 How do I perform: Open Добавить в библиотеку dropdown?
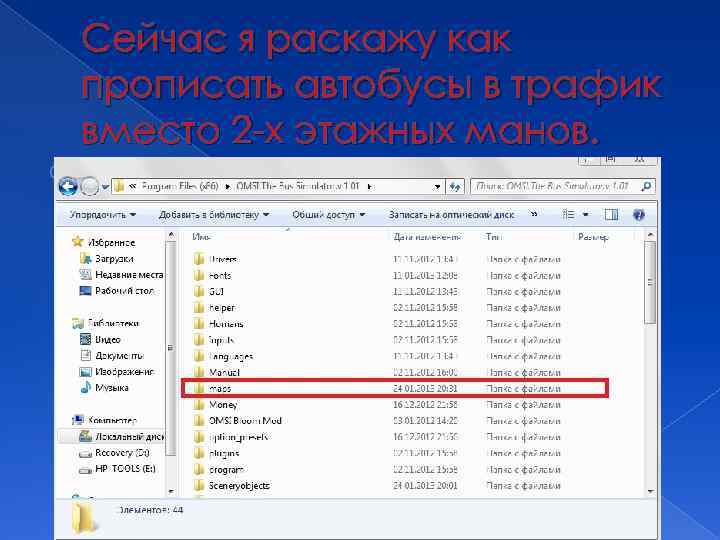tap(214, 214)
